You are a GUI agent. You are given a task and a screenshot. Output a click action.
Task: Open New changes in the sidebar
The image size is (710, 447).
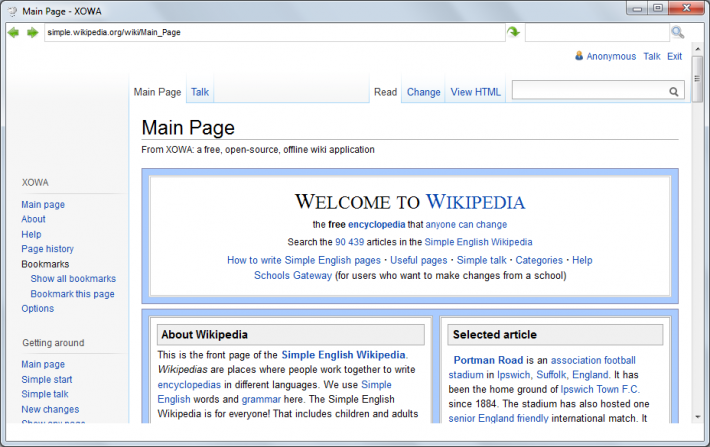(50, 409)
